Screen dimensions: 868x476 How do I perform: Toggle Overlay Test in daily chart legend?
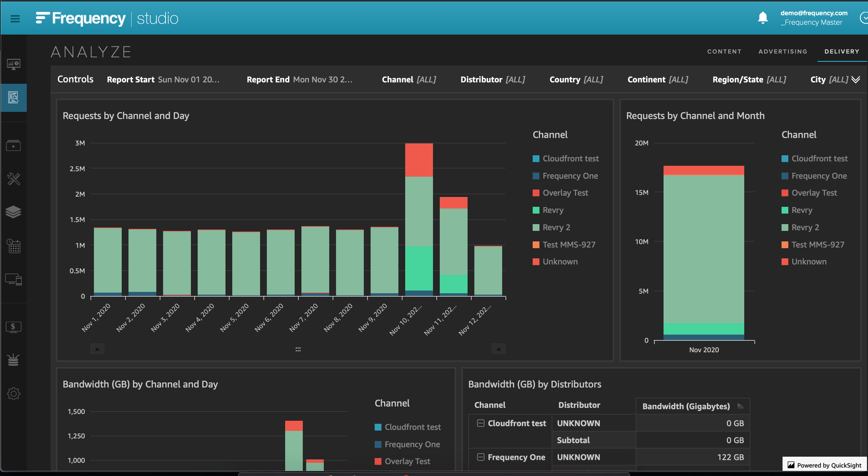pyautogui.click(x=560, y=193)
